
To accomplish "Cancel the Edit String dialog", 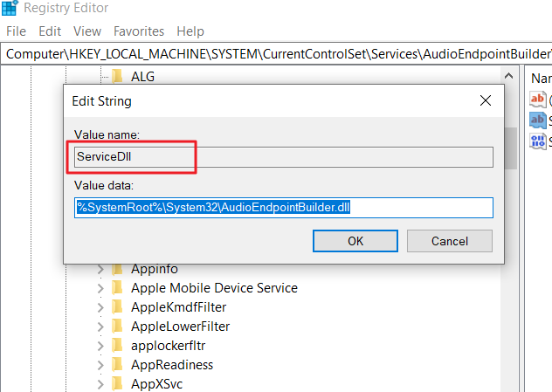I will pyautogui.click(x=450, y=241).
